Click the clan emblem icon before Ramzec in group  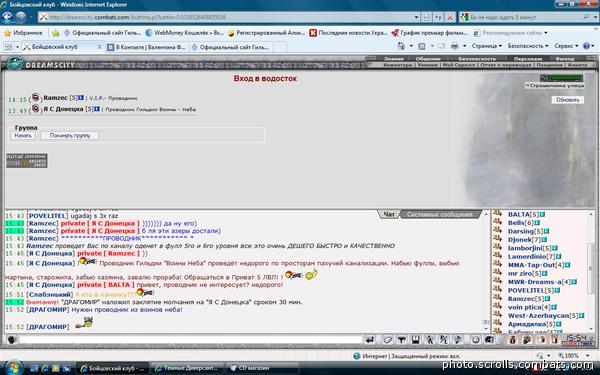pos(35,98)
